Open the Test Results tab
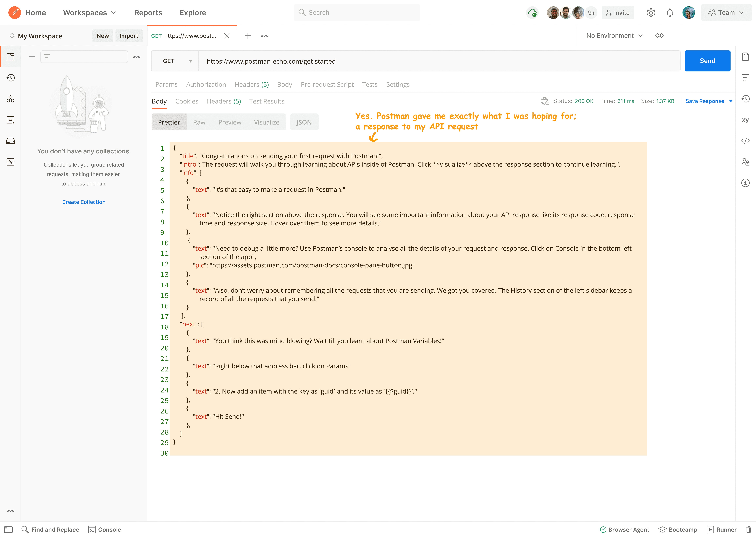Screen dimensions: 756x538 267,101
